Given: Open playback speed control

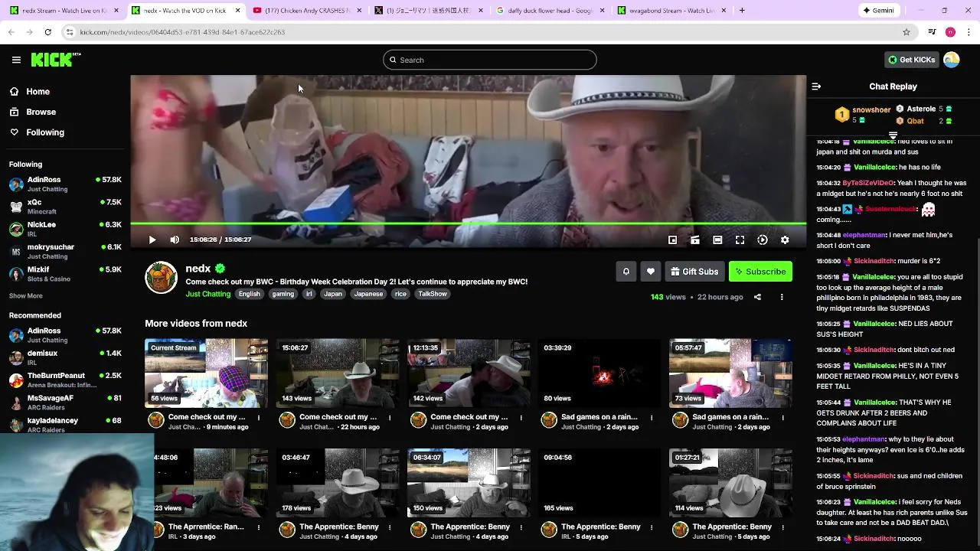Looking at the screenshot, I should pyautogui.click(x=763, y=240).
